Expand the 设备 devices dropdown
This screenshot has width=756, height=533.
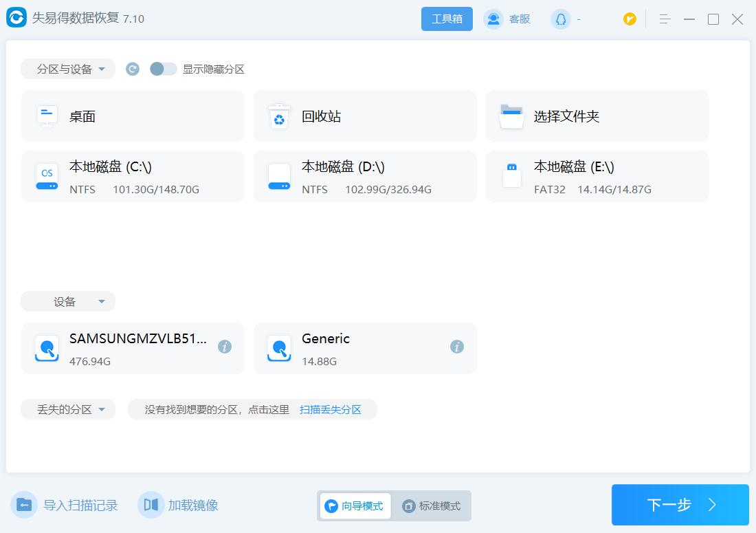67,301
